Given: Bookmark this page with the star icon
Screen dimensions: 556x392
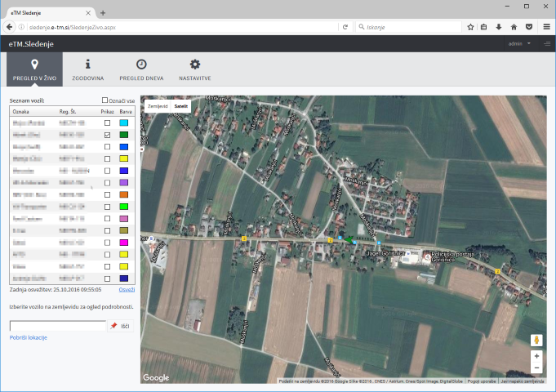Looking at the screenshot, I should [470, 27].
